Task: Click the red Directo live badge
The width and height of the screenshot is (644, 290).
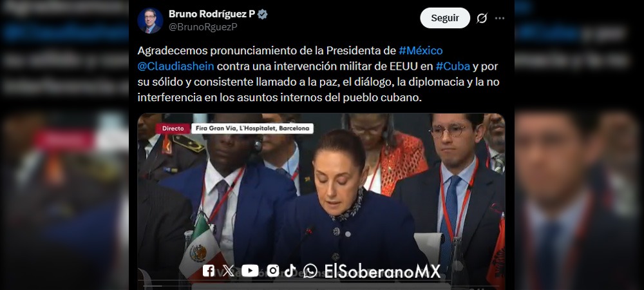Action: click(173, 129)
